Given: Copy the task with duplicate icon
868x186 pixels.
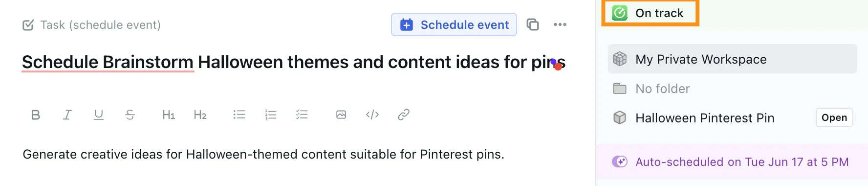Looking at the screenshot, I should tap(533, 24).
